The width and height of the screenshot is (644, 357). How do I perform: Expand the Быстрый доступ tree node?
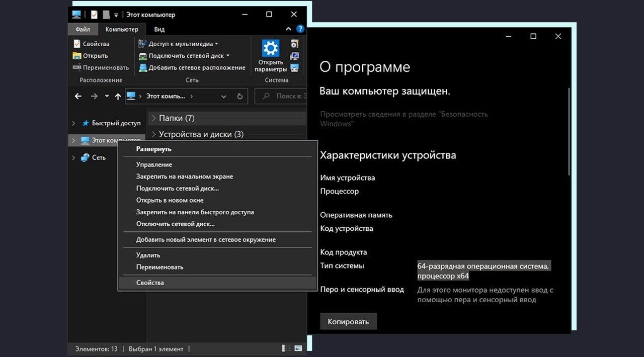tap(73, 123)
